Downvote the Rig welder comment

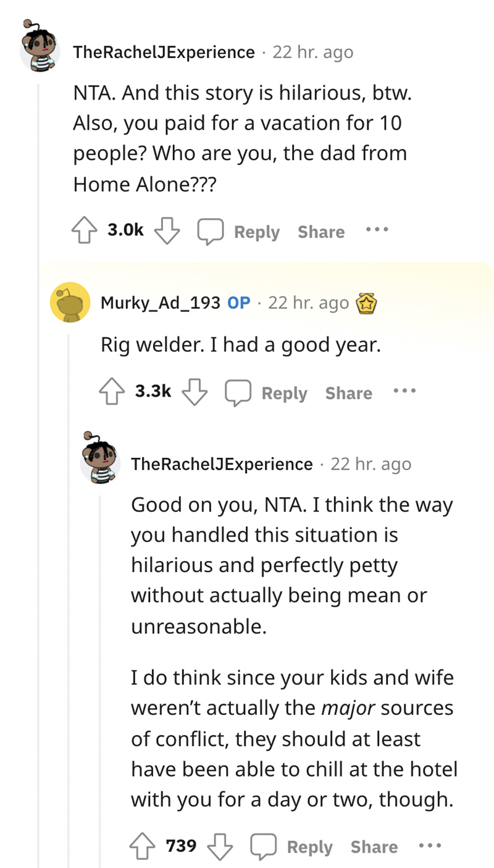(195, 392)
